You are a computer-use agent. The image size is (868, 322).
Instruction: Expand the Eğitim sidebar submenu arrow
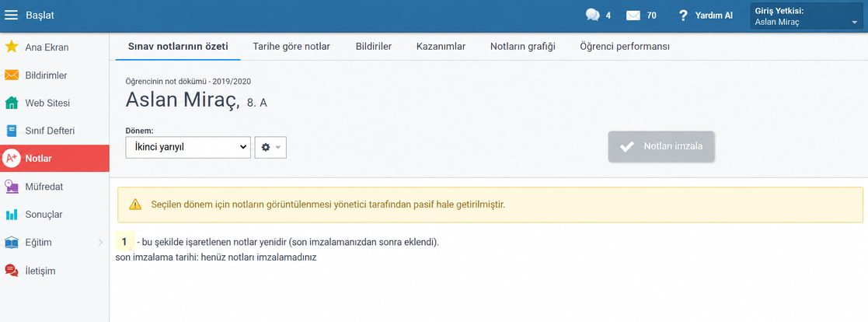pos(100,242)
